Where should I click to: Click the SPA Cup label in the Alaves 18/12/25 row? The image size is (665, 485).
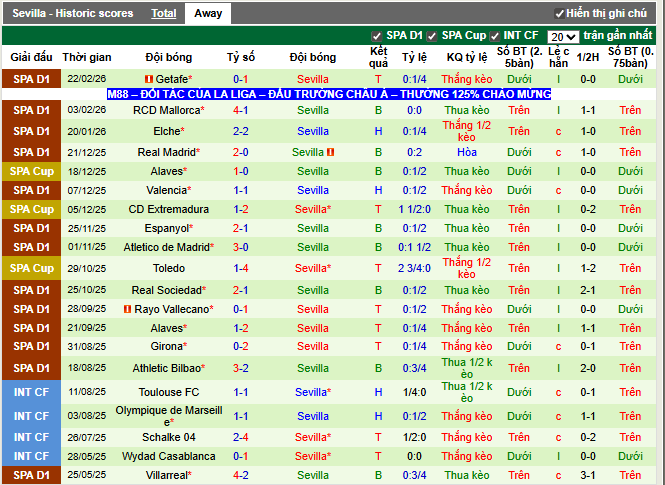(31, 171)
